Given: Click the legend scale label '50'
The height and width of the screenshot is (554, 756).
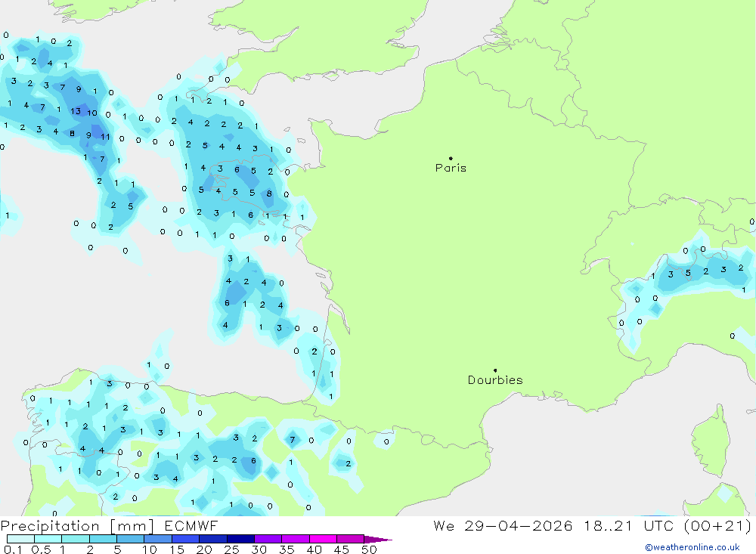Looking at the screenshot, I should [369, 549].
